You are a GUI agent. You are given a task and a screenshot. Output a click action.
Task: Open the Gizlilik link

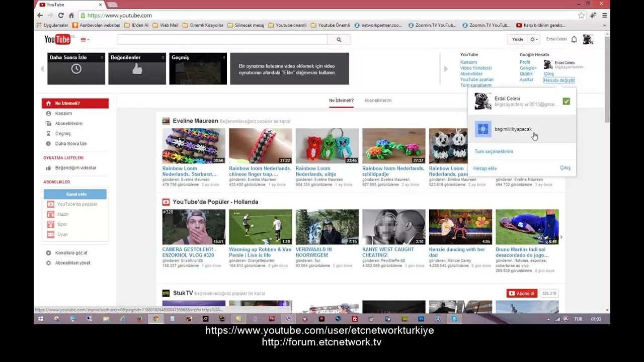click(526, 74)
